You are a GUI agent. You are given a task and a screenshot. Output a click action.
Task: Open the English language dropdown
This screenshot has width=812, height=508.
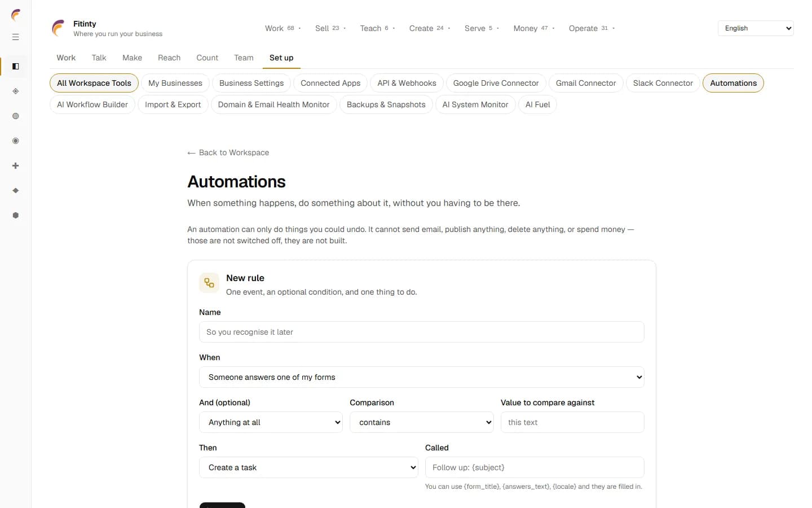756,28
